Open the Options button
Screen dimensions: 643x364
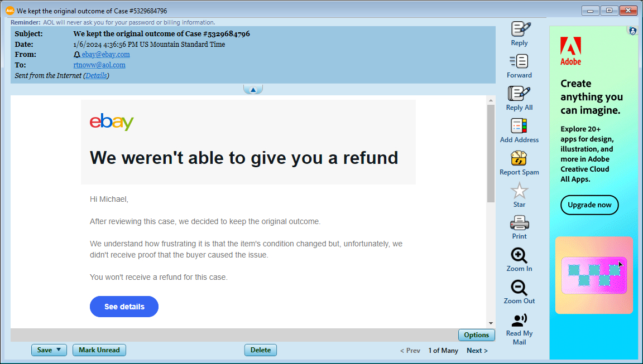(x=476, y=335)
